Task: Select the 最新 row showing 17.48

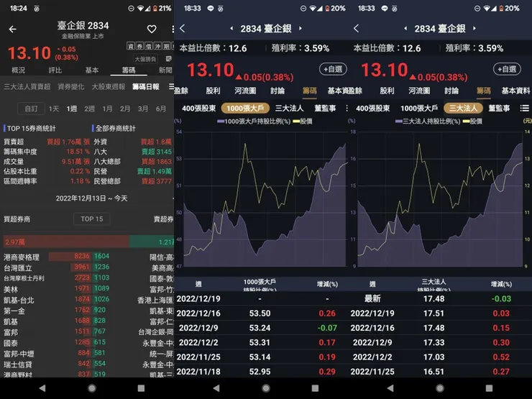Action: [x=440, y=298]
